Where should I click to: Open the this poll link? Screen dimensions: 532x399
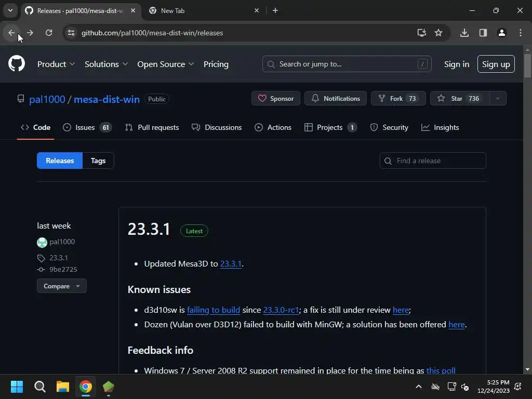coord(441,370)
